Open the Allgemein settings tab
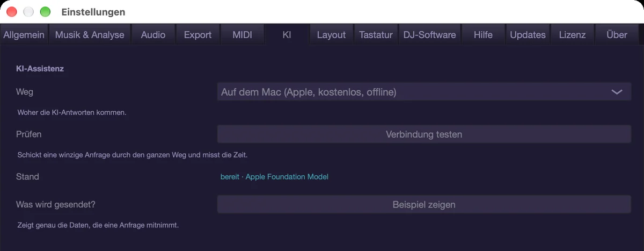The height and width of the screenshot is (251, 644). pyautogui.click(x=24, y=34)
